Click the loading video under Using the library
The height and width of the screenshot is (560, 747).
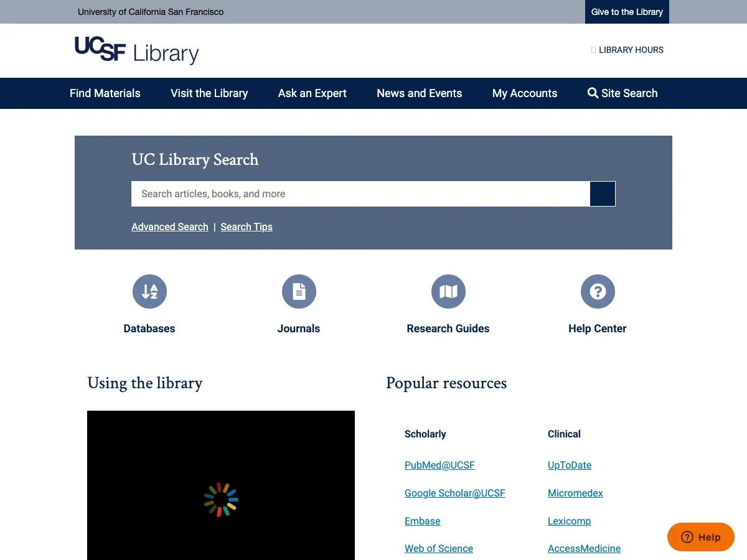click(x=221, y=485)
